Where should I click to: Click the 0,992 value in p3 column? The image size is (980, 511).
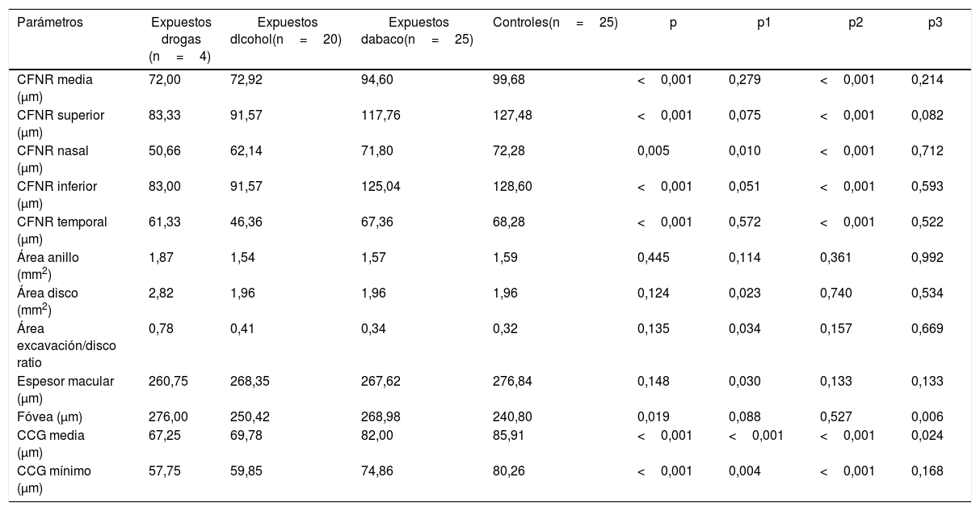927,257
